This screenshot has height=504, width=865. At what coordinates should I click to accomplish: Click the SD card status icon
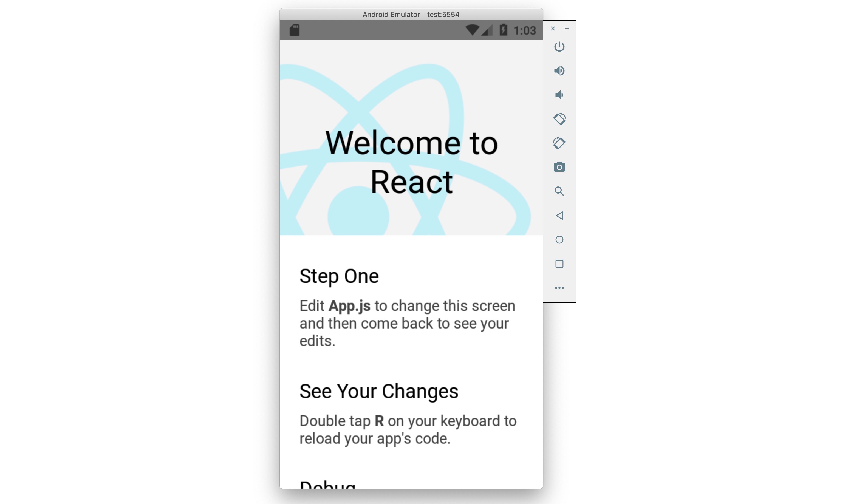(295, 30)
